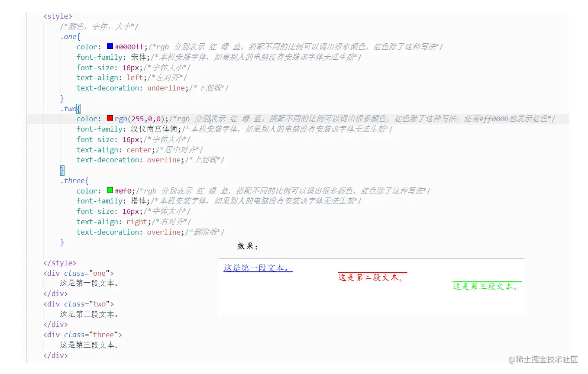Click the /*颜色，字体，大小*/ comment

pyautogui.click(x=99, y=26)
